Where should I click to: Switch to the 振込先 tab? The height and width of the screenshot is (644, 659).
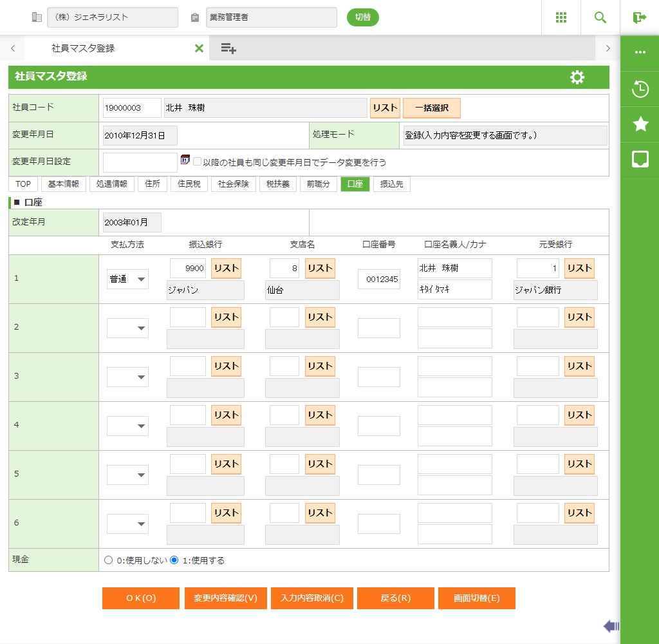(391, 184)
